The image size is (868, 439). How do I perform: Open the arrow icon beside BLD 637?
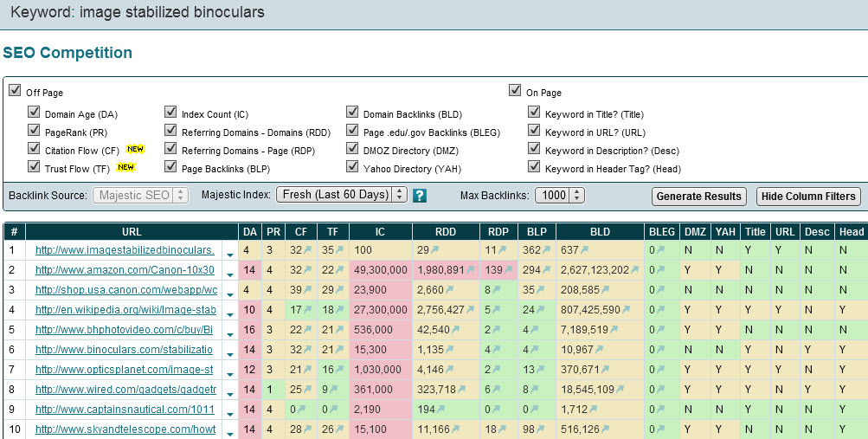point(584,250)
